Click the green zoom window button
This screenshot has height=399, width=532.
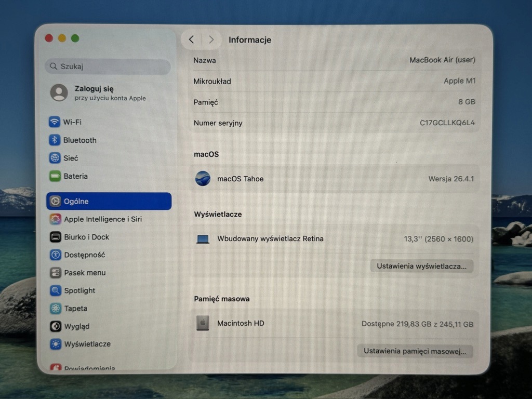(x=75, y=38)
